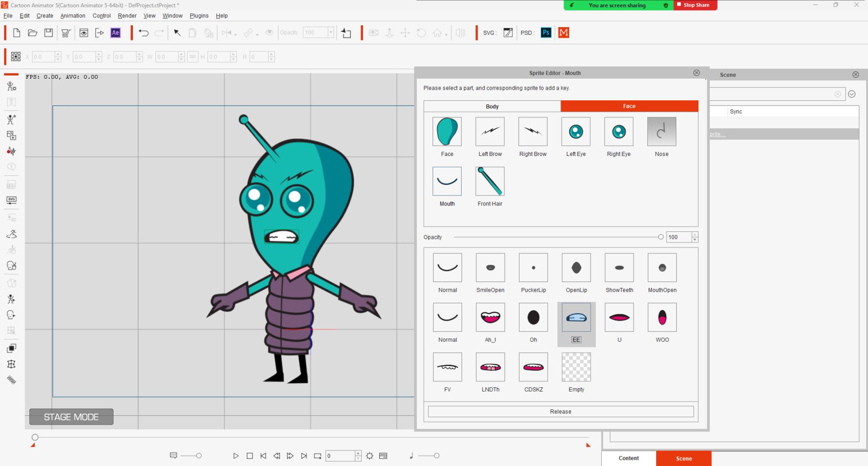868x466 pixels.
Task: Expand the Opacity value dropdown in toolbar
Action: [331, 33]
